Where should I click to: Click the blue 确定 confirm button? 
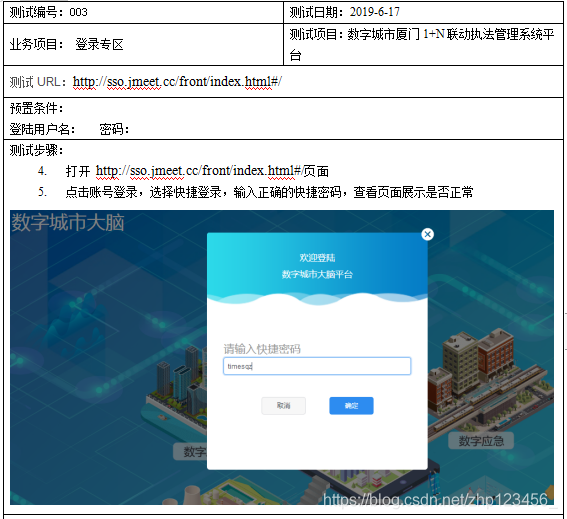(351, 405)
